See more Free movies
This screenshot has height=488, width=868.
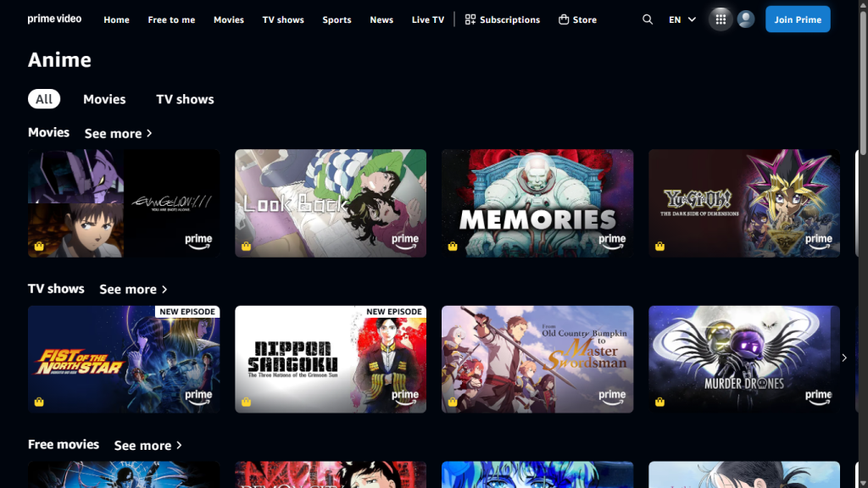coord(147,446)
